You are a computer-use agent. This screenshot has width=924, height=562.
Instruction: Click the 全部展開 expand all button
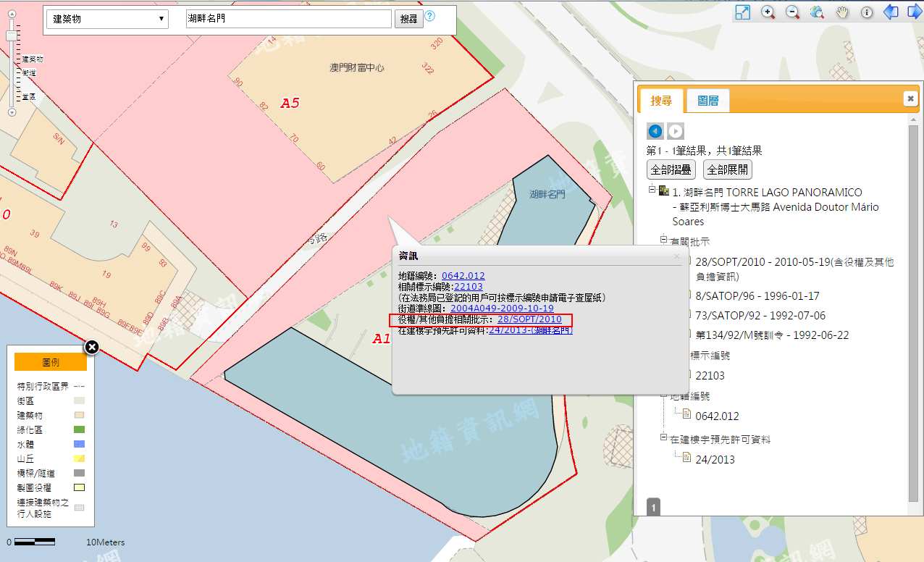(x=727, y=170)
